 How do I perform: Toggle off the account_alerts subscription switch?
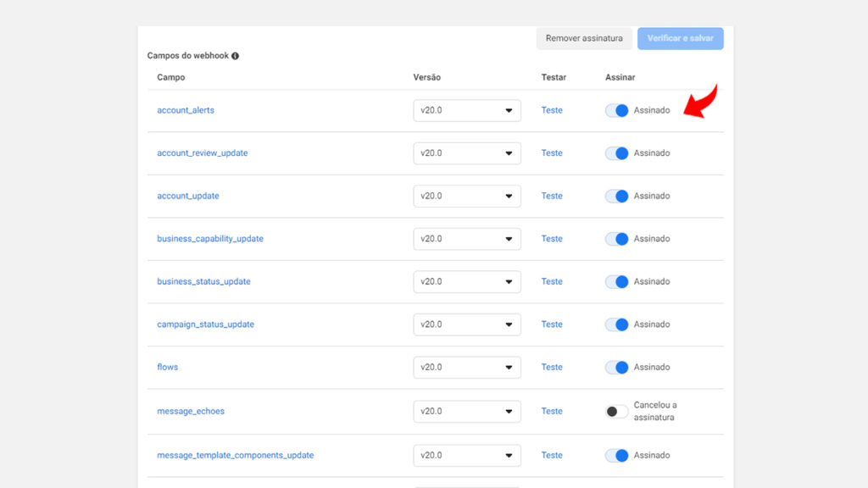[616, 111]
